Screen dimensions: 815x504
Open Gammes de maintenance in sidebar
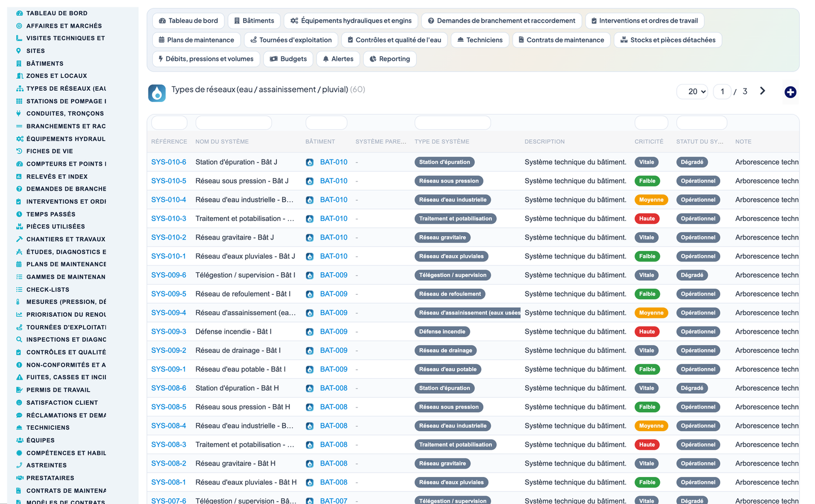click(66, 277)
